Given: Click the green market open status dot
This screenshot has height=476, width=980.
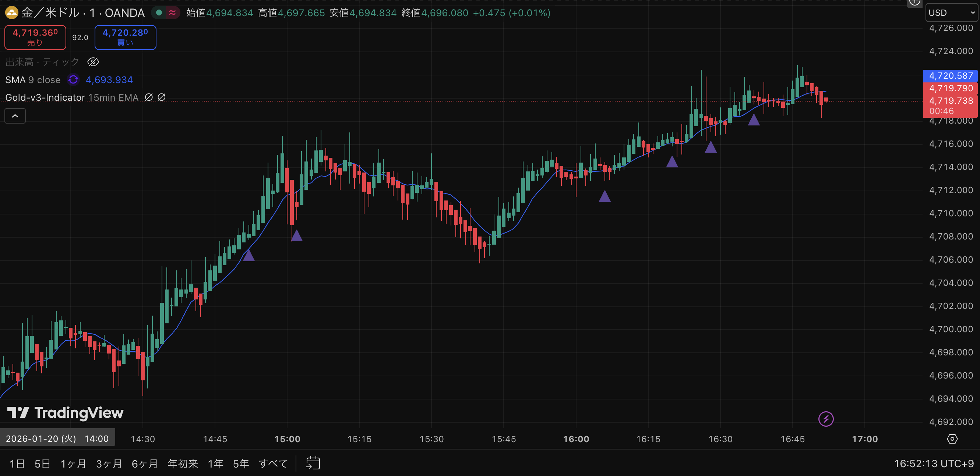Looking at the screenshot, I should coord(159,13).
